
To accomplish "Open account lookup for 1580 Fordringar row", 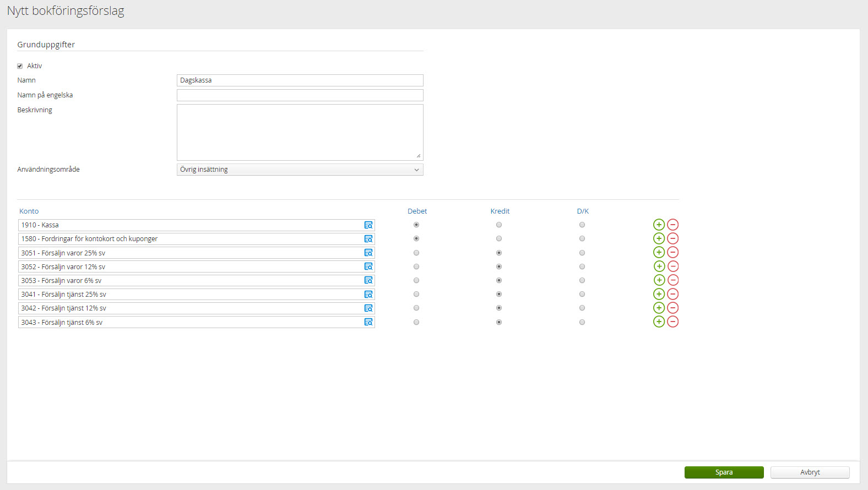I will point(368,239).
